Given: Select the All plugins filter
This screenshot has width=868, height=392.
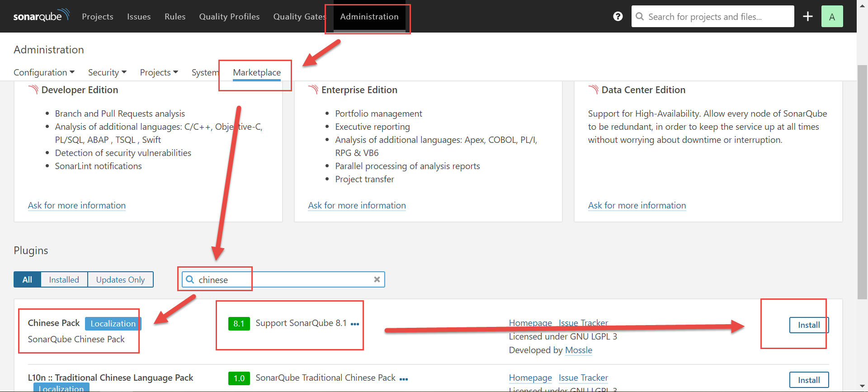Looking at the screenshot, I should pyautogui.click(x=27, y=279).
